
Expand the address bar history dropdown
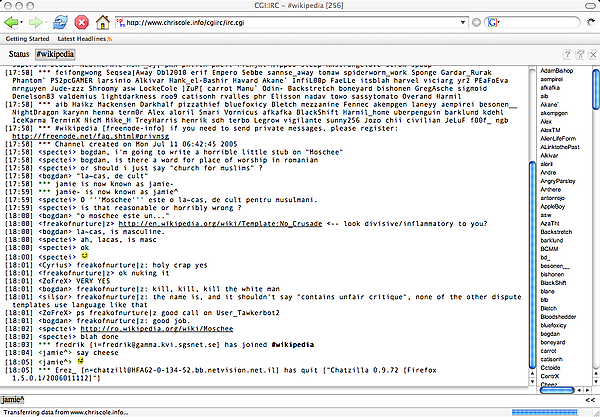point(463,23)
